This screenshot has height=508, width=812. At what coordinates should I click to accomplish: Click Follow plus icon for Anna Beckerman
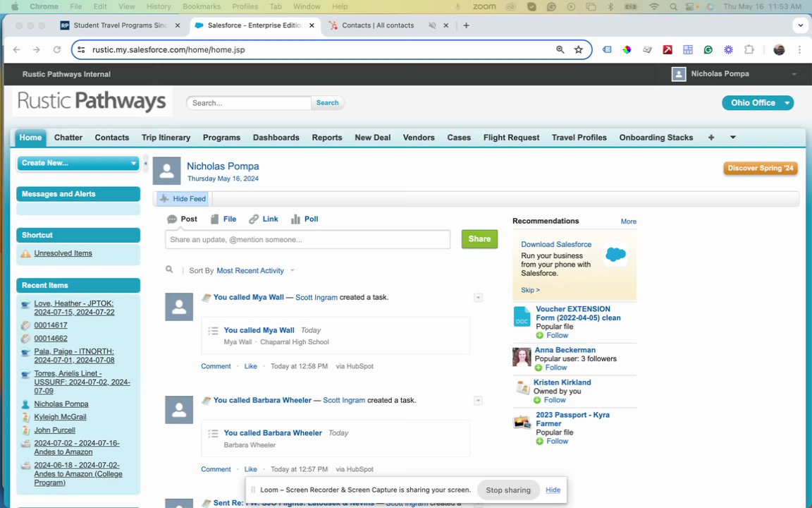(539, 368)
